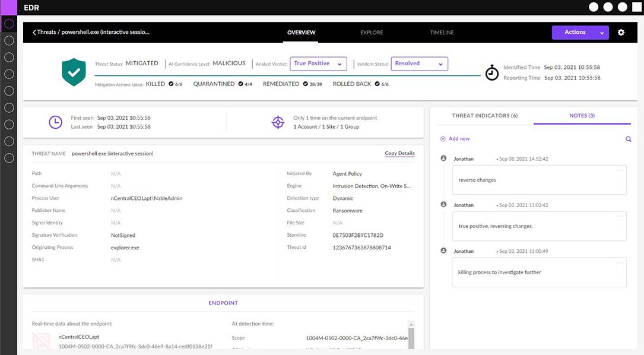Select the second sidebar circle icon
This screenshot has width=644, height=355.
(x=9, y=41)
